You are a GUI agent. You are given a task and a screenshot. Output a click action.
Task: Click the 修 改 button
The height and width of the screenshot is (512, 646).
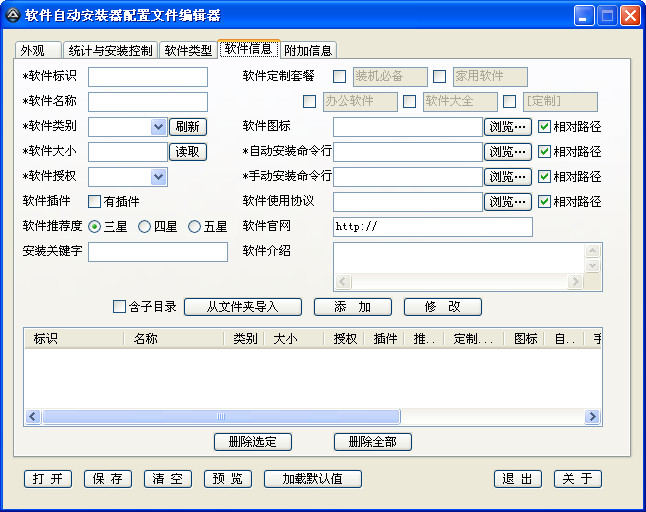[x=442, y=307]
